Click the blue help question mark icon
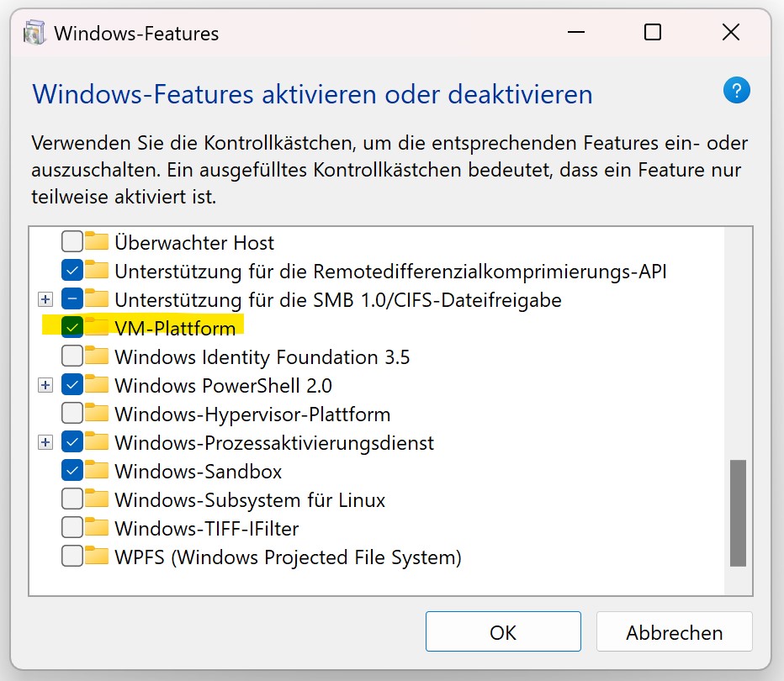Viewport: 784px width, 681px height. [736, 91]
